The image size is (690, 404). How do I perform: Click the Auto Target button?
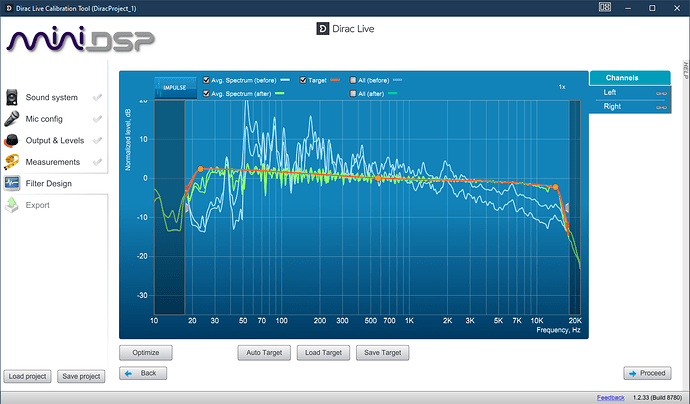tap(264, 353)
